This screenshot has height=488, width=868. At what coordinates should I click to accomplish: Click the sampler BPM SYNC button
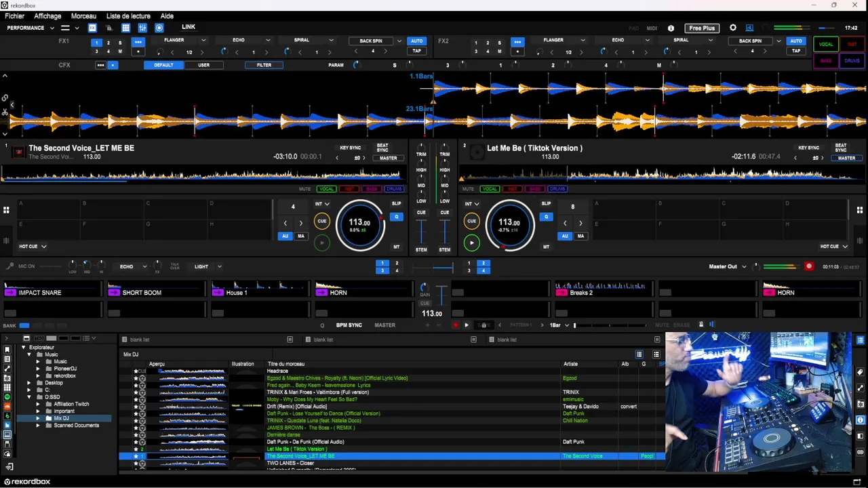[349, 325]
